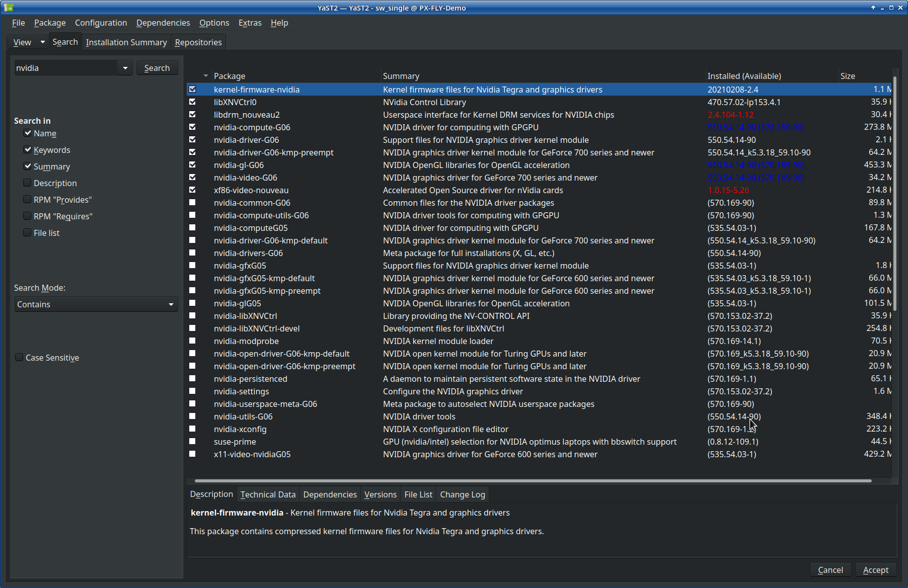Switch to the Change Log tab

462,494
